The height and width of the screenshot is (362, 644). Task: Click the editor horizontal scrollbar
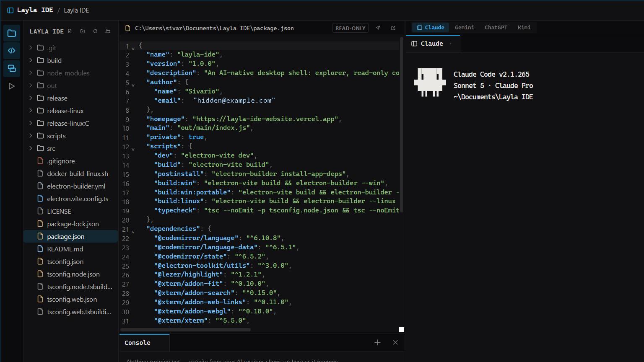(185, 330)
